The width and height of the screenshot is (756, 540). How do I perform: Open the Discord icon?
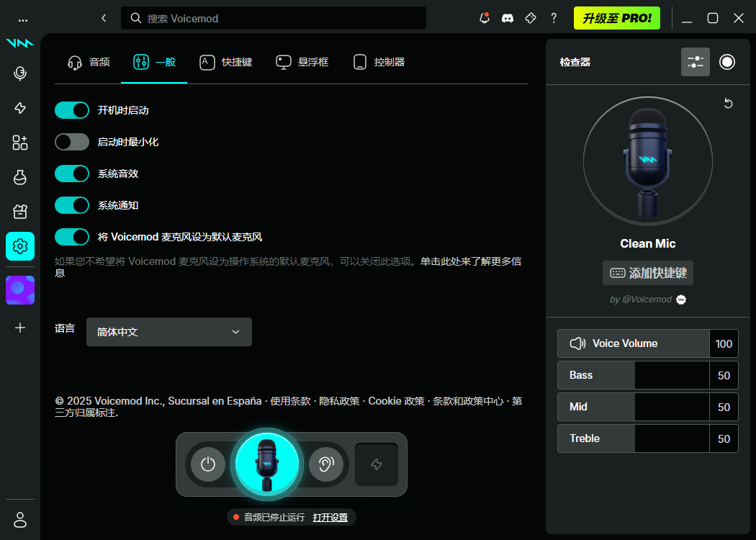[507, 18]
